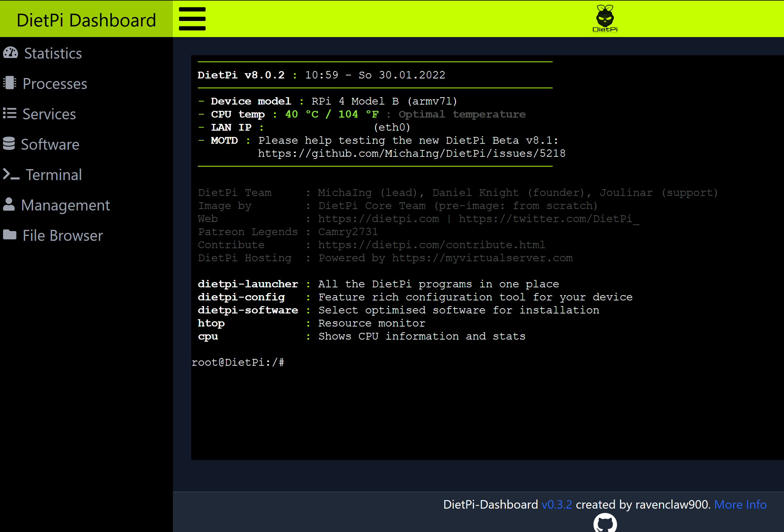784x532 pixels.
Task: Open the File Browser page
Action: (63, 235)
